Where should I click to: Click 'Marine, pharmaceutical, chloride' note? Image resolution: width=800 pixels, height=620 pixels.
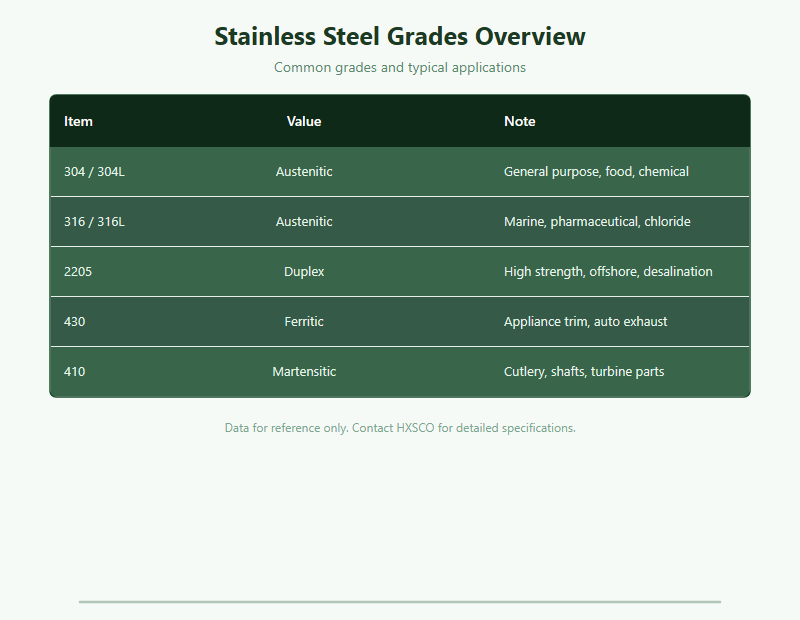tap(597, 221)
